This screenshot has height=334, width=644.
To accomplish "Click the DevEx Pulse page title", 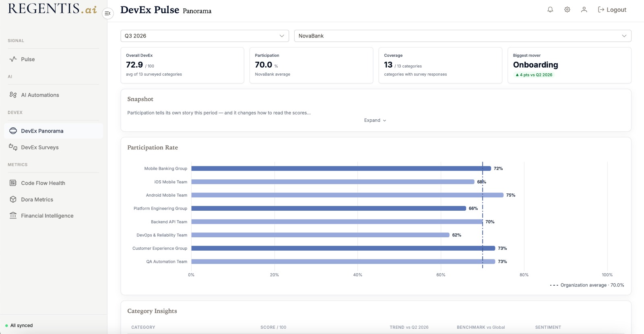I will (150, 10).
